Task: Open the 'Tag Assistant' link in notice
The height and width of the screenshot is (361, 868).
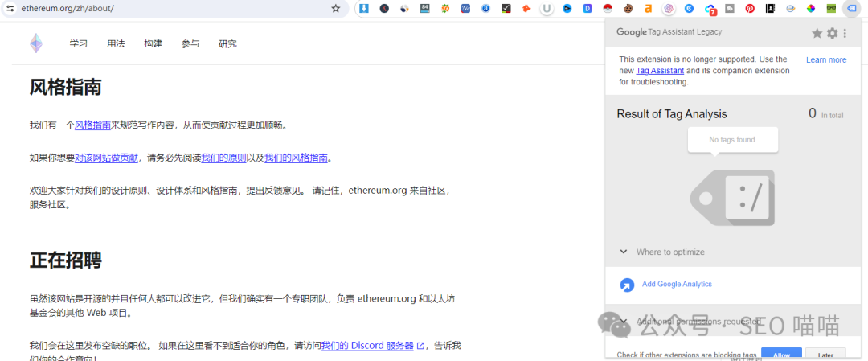Action: 660,70
